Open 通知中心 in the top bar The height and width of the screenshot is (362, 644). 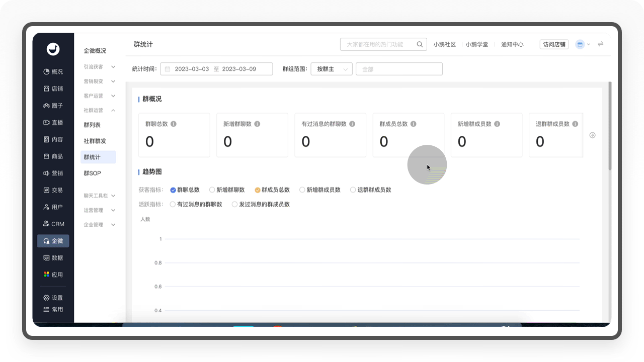pos(512,44)
